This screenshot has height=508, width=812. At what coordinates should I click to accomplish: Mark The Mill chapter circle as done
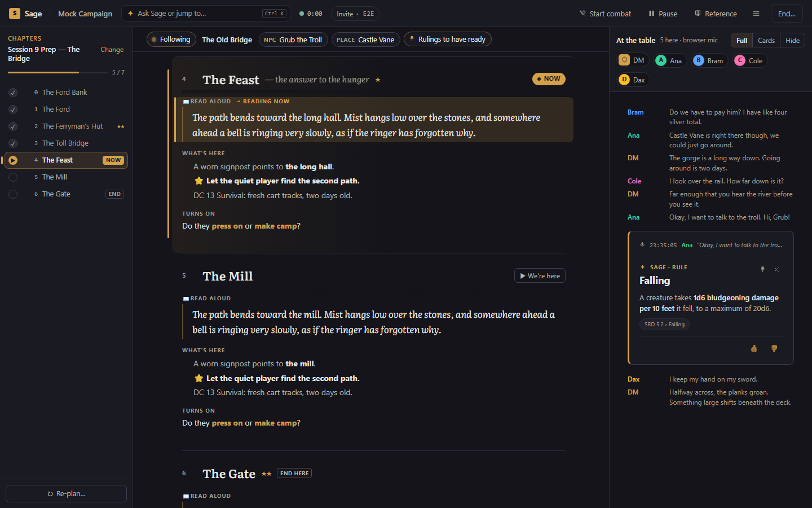[x=13, y=177]
